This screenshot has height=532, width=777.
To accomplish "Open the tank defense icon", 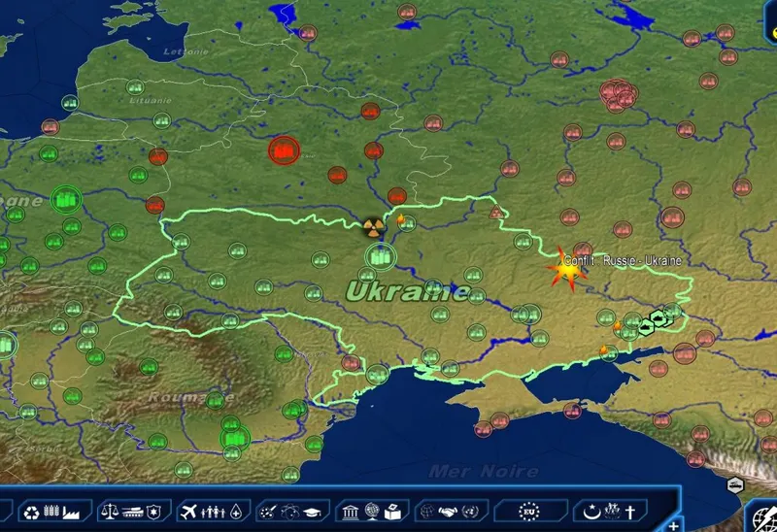I will pyautogui.click(x=132, y=513).
